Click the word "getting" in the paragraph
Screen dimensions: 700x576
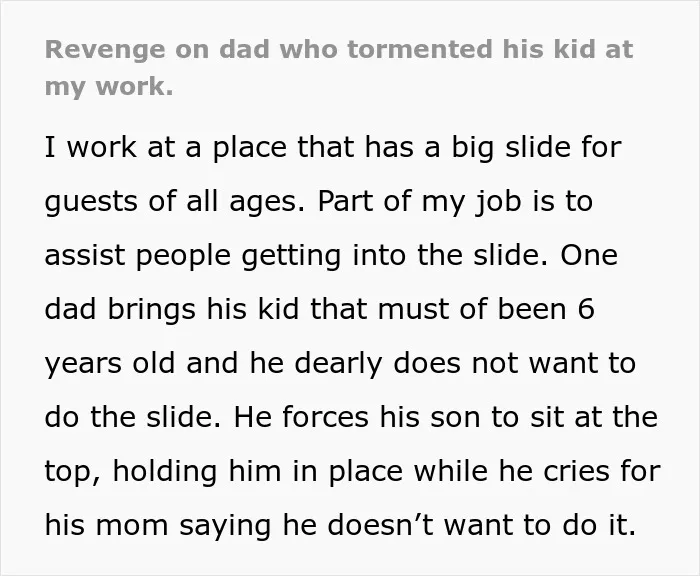tap(291, 256)
